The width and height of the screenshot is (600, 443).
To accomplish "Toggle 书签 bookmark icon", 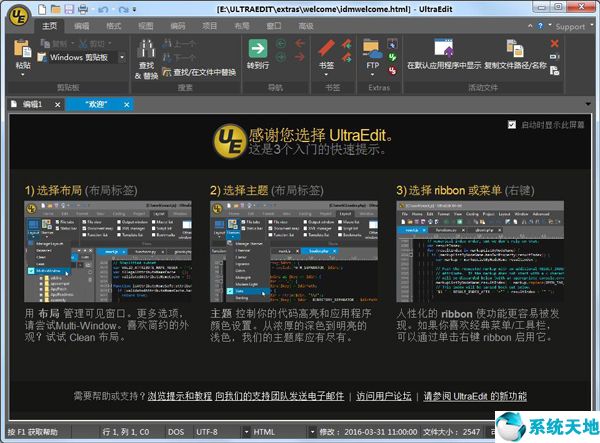I will [326, 49].
